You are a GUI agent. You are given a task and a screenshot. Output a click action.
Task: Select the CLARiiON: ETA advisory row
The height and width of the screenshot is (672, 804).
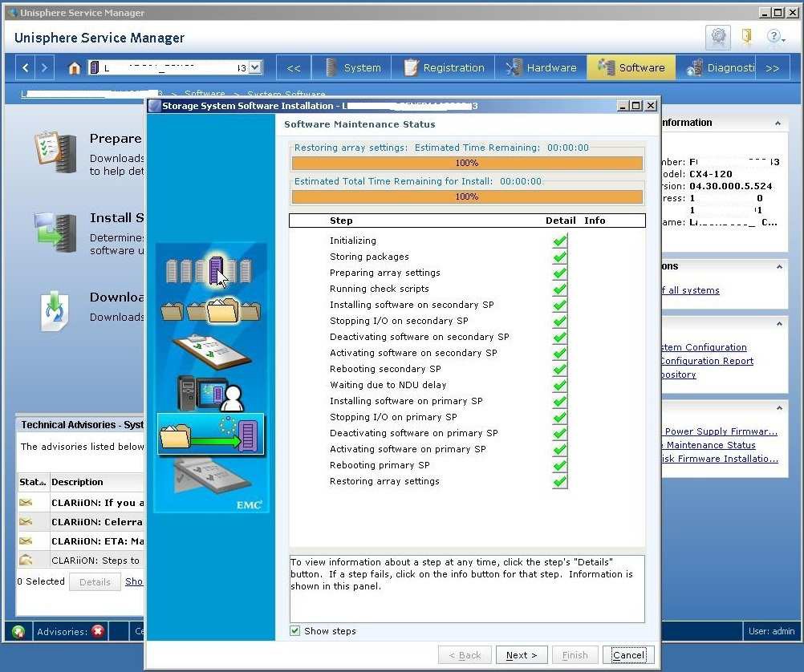coord(81,541)
